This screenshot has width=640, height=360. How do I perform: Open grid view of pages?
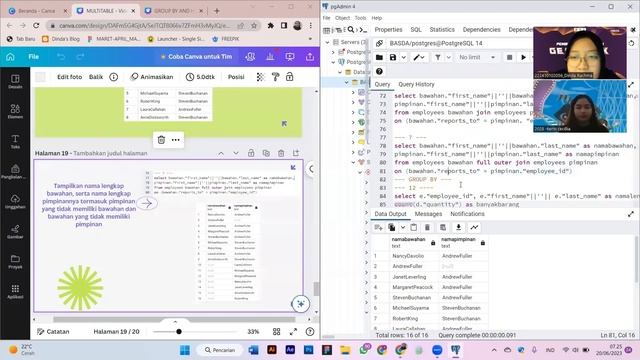tap(276, 332)
